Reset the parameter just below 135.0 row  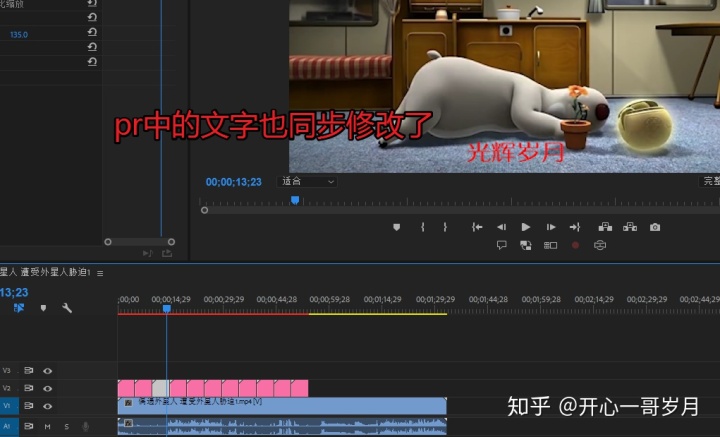[92, 47]
